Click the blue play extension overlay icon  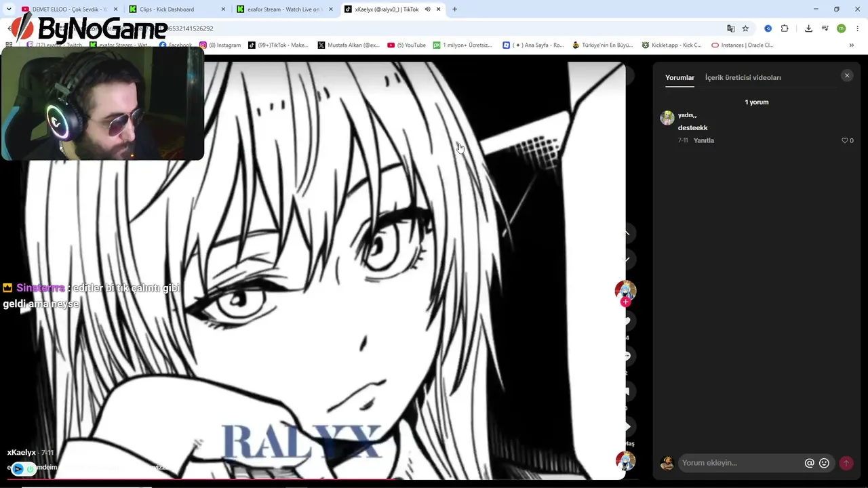pyautogui.click(x=18, y=468)
